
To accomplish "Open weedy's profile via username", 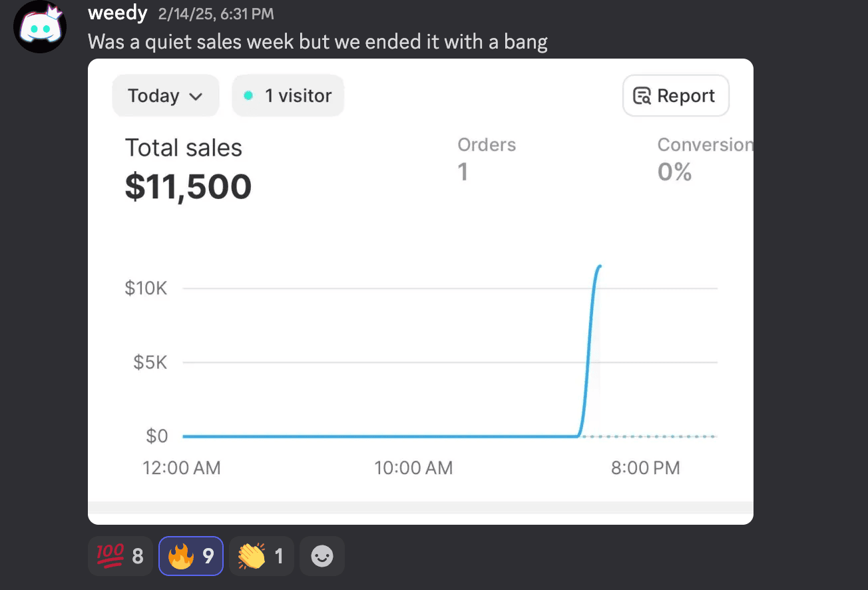I will click(117, 13).
